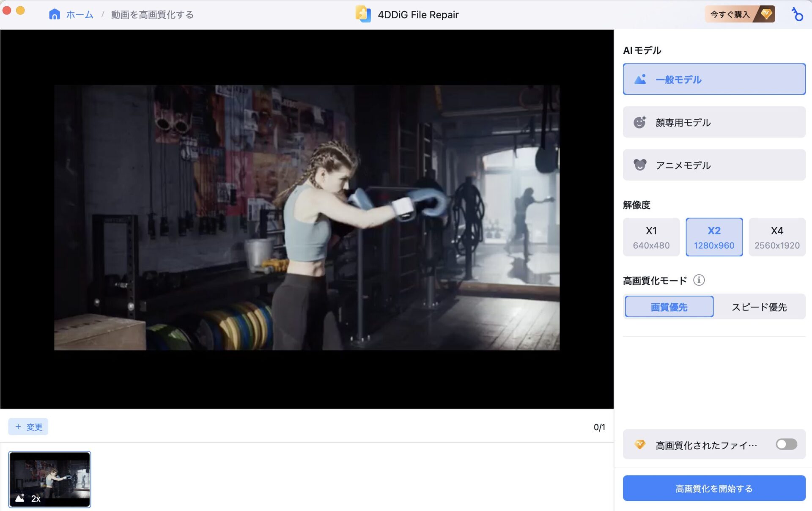
Task: Click the diamond icon beside 高画質化されたファイ…
Action: tap(639, 444)
